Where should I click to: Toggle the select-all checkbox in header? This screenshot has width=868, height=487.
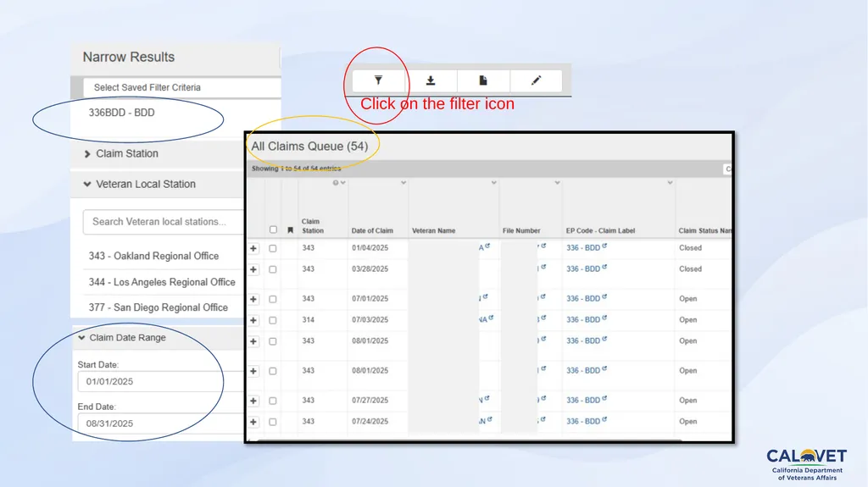[x=273, y=230]
